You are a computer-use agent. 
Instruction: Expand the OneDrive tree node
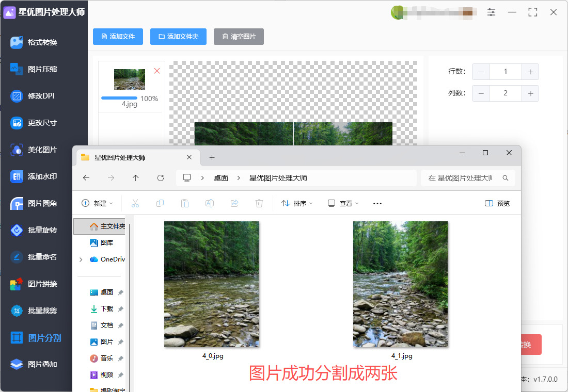(x=81, y=259)
